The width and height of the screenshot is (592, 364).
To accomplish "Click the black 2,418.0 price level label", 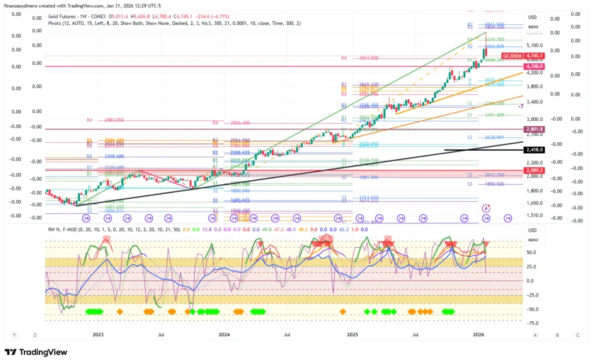I will tap(531, 150).
